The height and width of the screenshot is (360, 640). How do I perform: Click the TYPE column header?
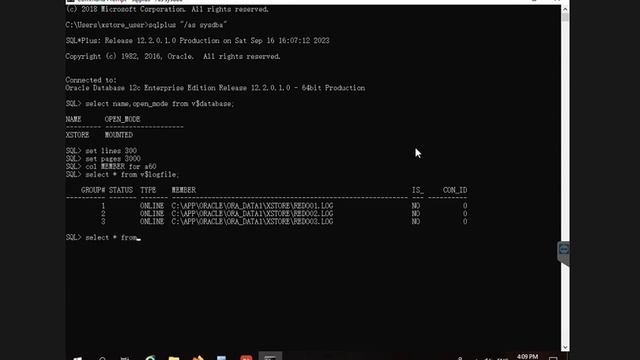coord(148,190)
